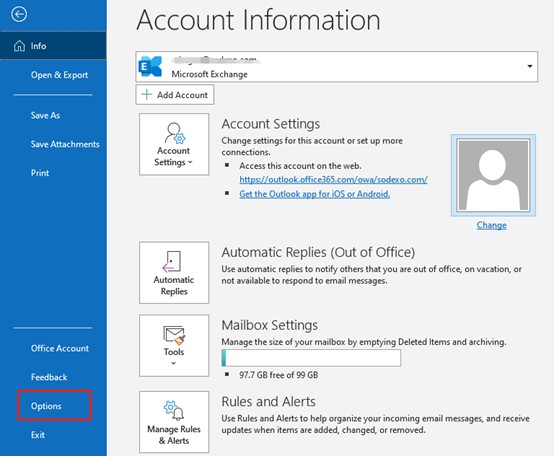Open the Open & Export menu

pyautogui.click(x=59, y=75)
